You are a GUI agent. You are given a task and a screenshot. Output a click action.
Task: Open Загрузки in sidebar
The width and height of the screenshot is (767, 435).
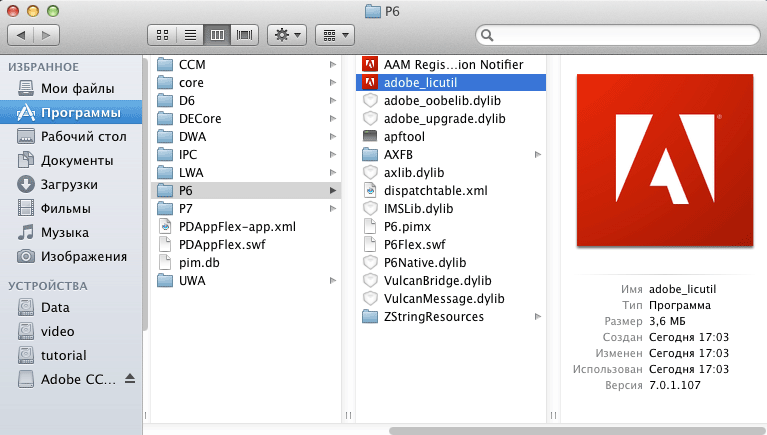71,184
